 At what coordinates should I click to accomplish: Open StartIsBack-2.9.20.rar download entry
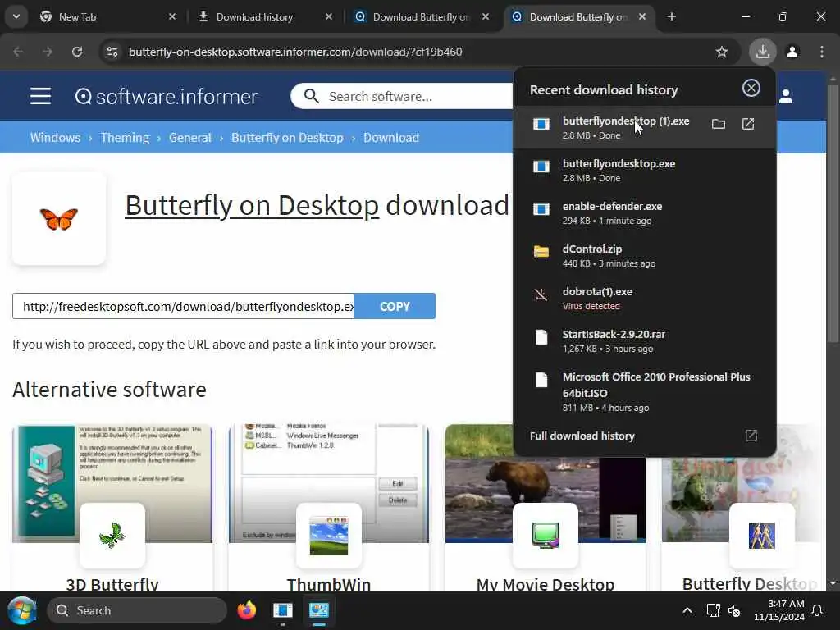pyautogui.click(x=645, y=340)
